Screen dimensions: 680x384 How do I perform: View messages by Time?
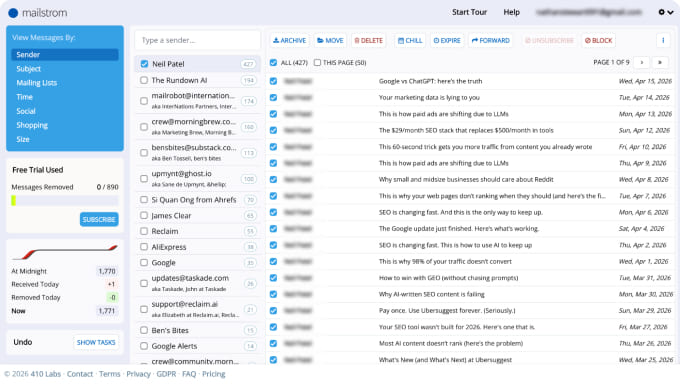25,97
